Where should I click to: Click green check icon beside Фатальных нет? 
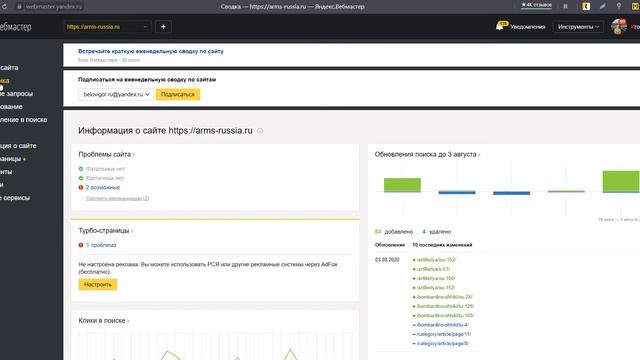[81, 169]
